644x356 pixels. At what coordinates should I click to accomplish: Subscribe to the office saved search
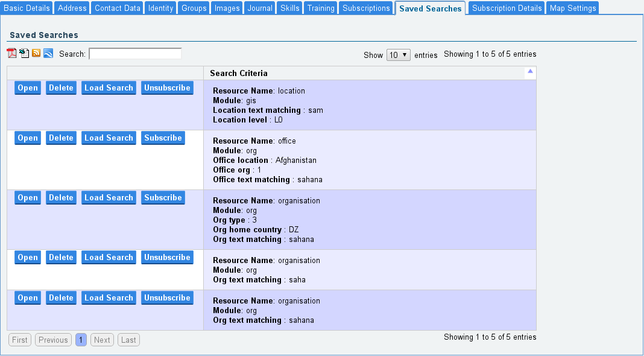[163, 138]
